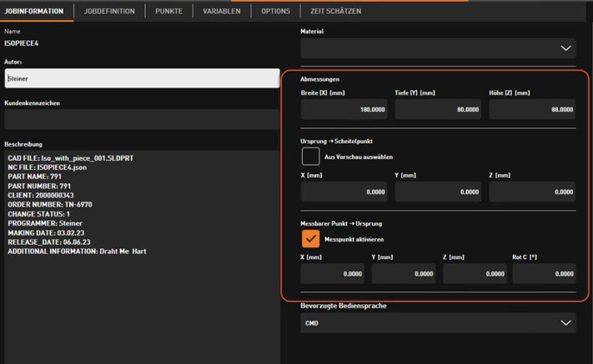Open the Bevorzugte Bediensprache dropdown

click(x=438, y=323)
